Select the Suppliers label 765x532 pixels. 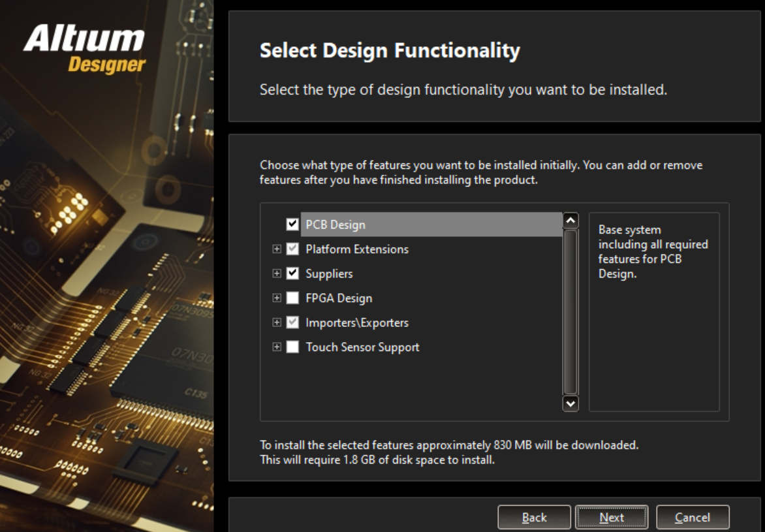pos(330,274)
